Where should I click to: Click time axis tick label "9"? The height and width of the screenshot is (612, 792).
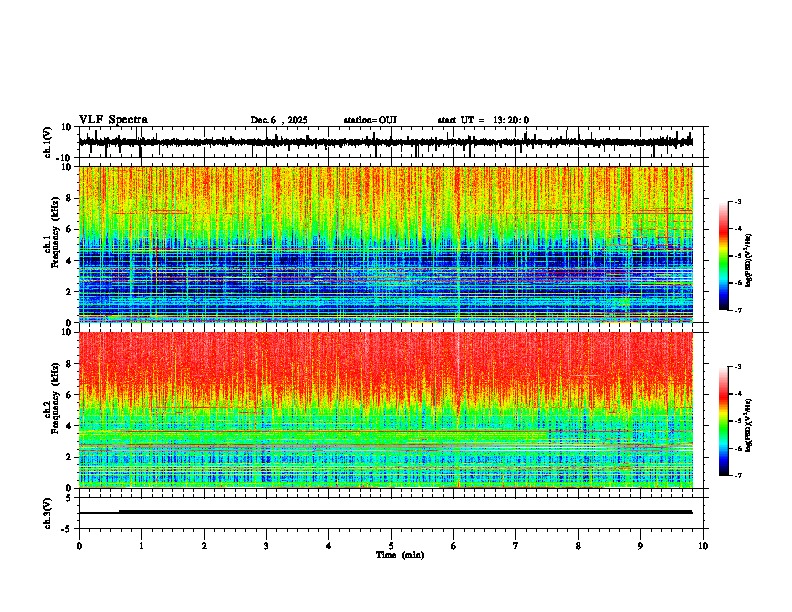pos(640,546)
